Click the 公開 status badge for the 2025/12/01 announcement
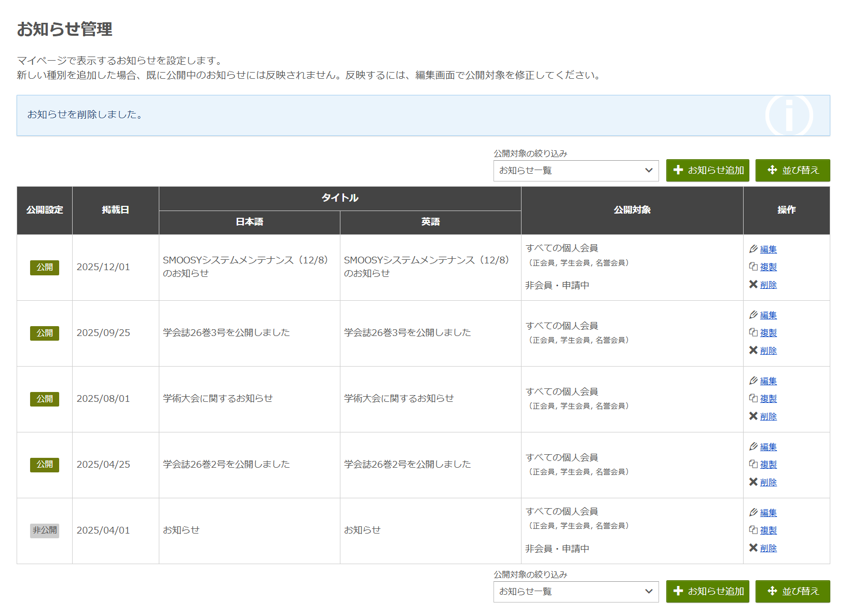The height and width of the screenshot is (616, 850). pos(45,268)
